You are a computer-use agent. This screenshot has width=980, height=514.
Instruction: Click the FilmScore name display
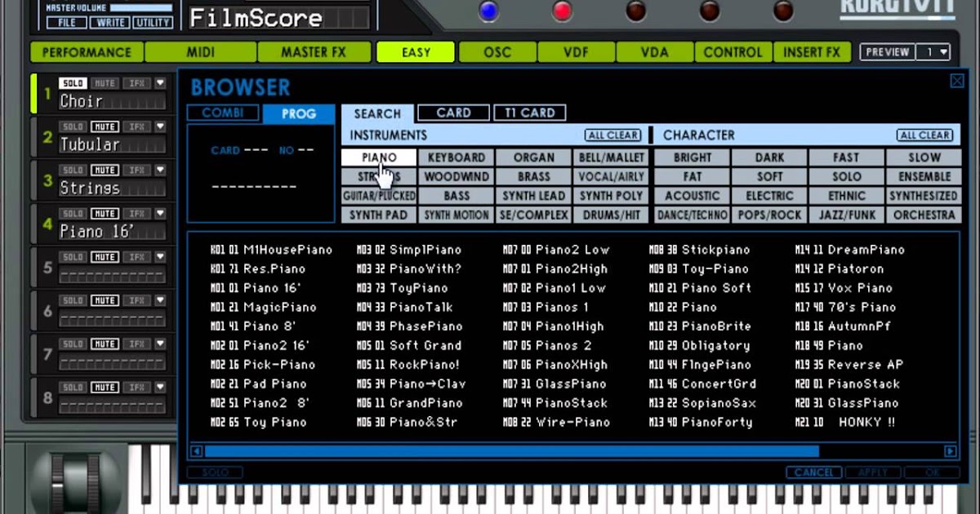pos(278,17)
